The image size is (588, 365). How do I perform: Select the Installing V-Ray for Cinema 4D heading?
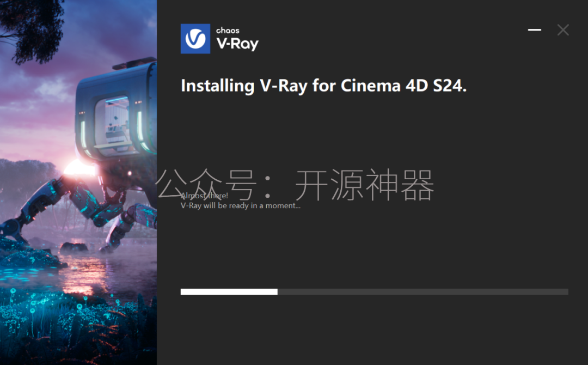[323, 86]
